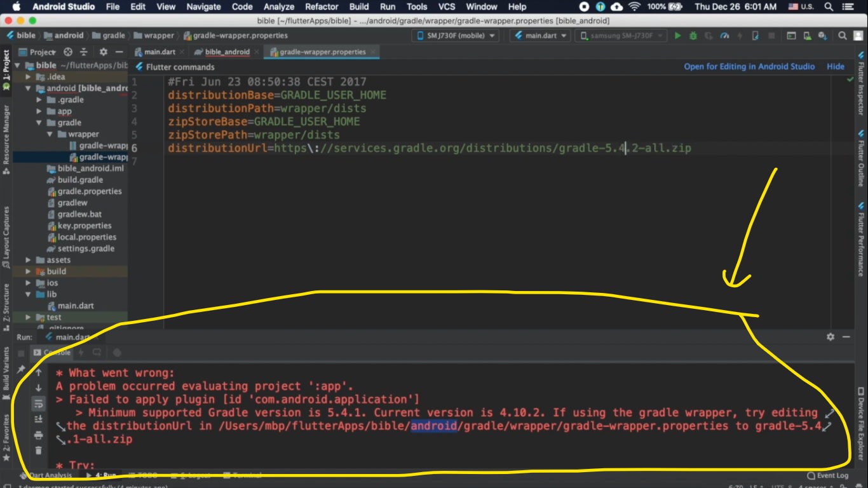Open the VCS menu

[x=447, y=6]
